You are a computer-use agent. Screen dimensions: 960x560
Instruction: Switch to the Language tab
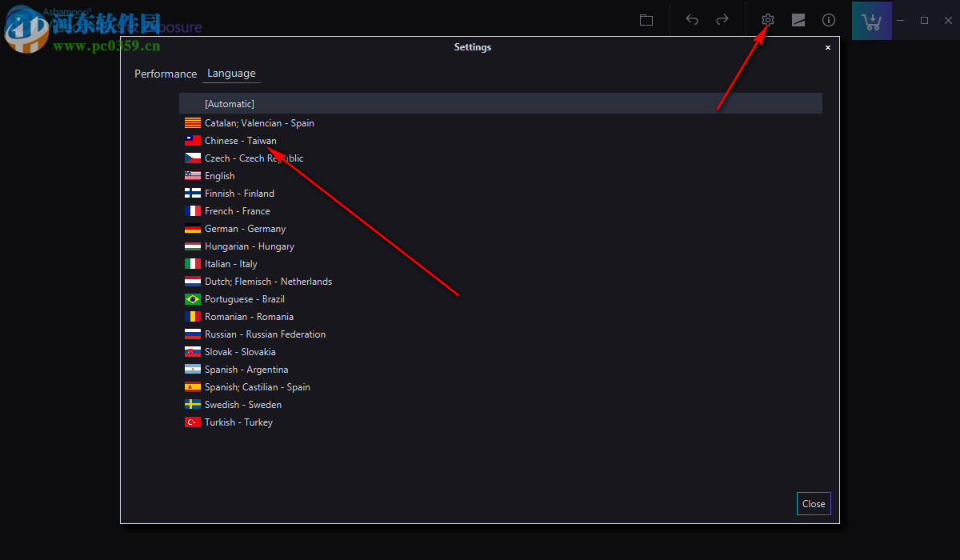231,73
